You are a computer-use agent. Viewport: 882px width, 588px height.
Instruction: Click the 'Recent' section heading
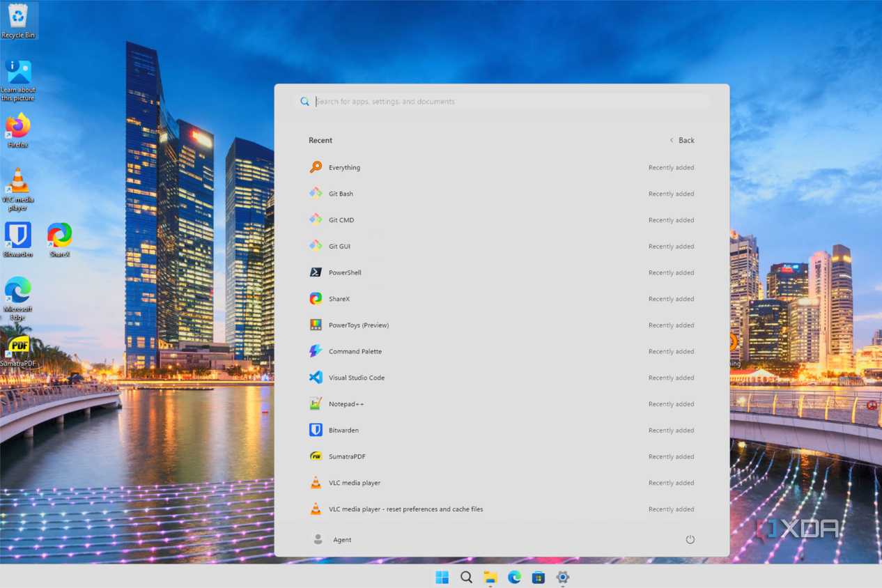(x=320, y=141)
